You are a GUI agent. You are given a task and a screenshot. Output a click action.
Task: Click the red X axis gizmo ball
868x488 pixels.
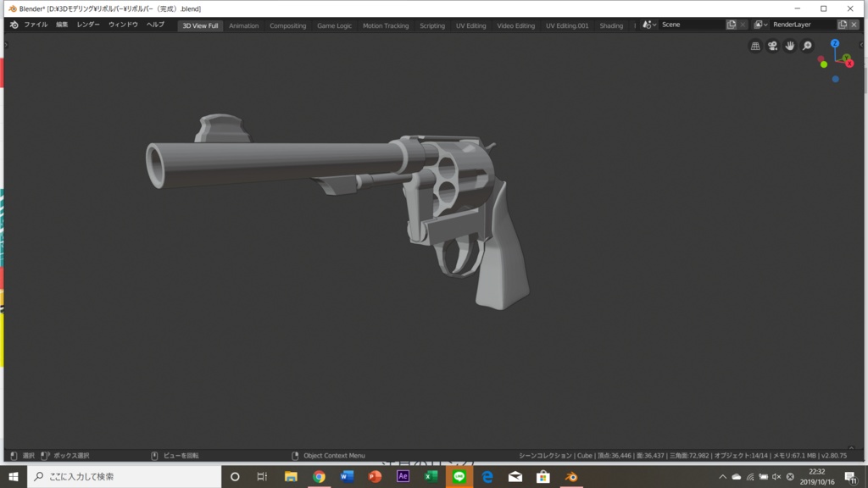point(849,64)
